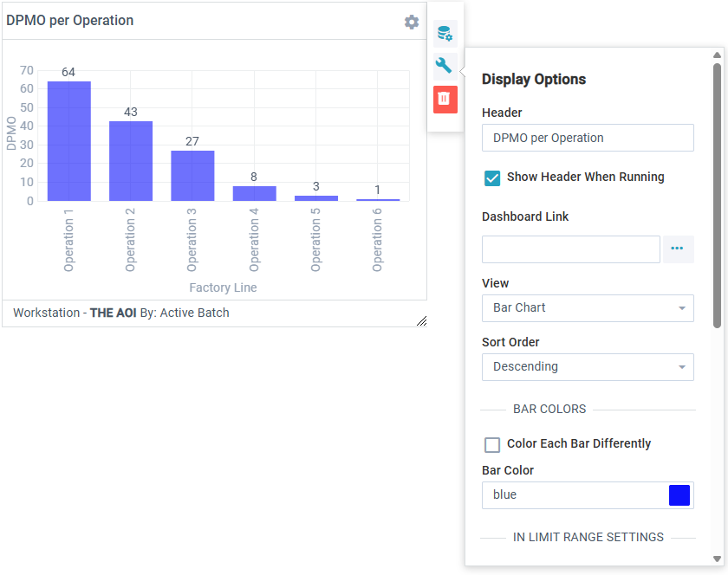Enable Color Each Bar Differently checkbox
728x575 pixels.
[492, 444]
